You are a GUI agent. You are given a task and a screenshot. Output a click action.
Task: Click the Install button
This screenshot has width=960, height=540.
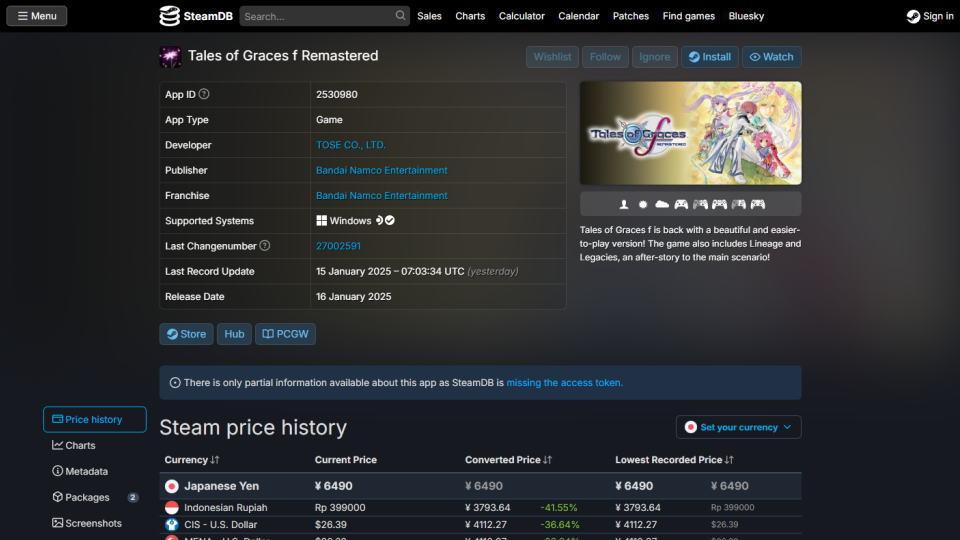point(710,57)
